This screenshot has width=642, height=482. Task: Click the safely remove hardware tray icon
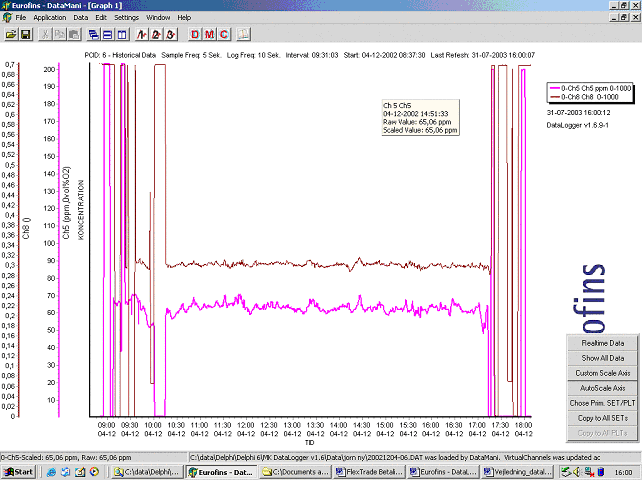click(x=565, y=472)
